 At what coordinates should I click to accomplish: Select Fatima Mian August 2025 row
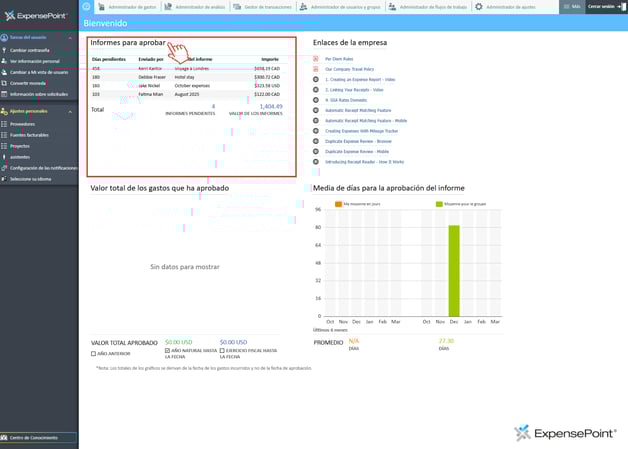(187, 94)
